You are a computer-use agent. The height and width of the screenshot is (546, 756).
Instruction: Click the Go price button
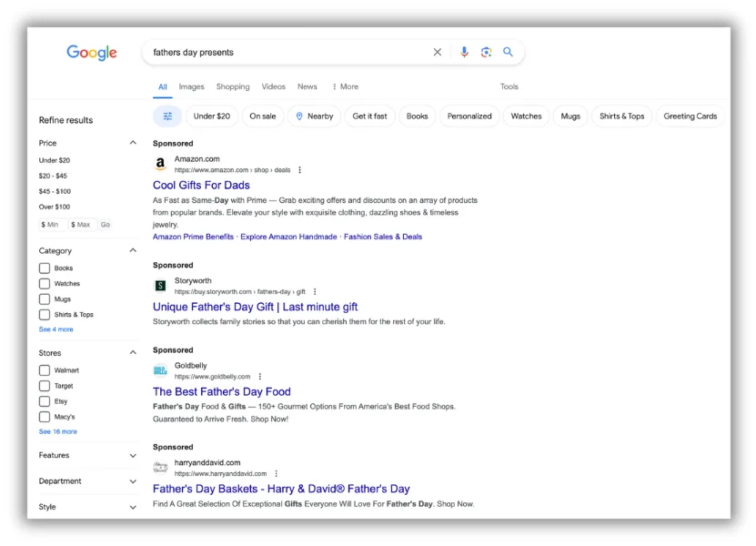pos(106,225)
